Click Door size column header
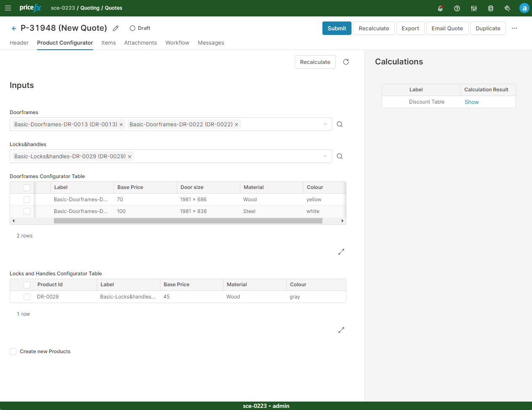Screen dimensions: 532x410 [208, 187]
